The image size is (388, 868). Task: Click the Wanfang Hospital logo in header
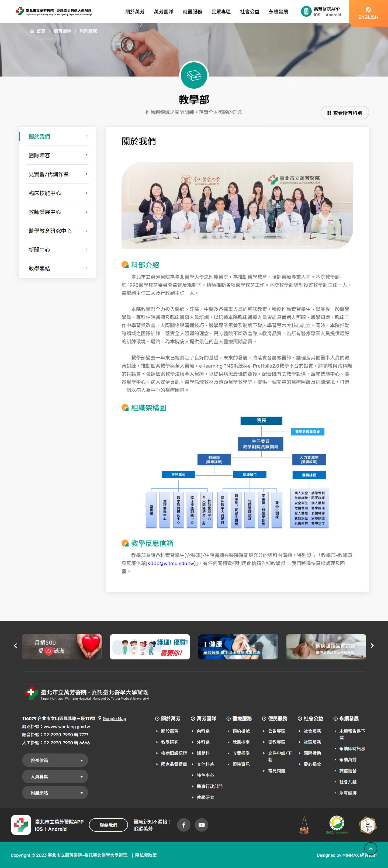click(54, 12)
